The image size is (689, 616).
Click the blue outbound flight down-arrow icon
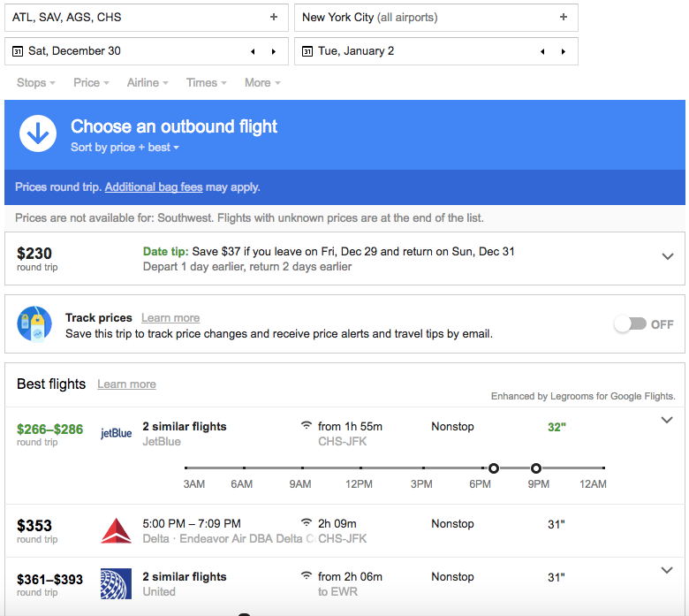click(x=38, y=133)
